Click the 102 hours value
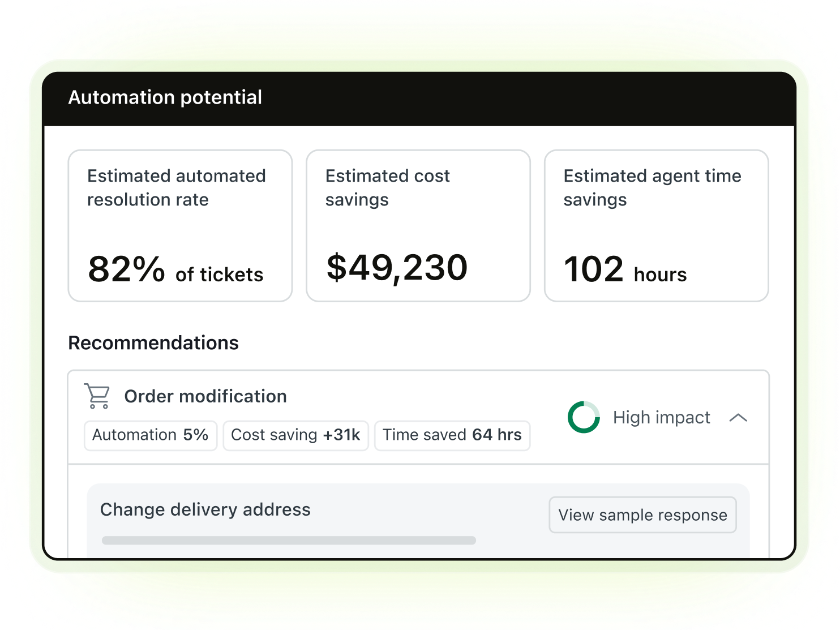 [x=625, y=269]
